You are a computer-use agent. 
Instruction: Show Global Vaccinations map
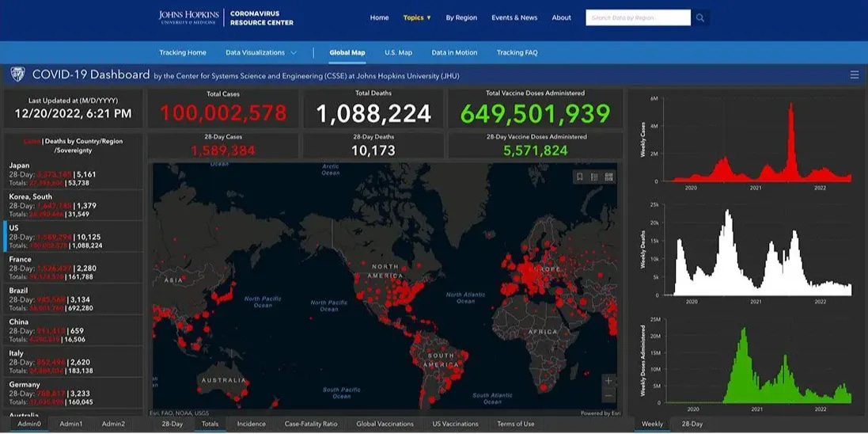click(385, 424)
